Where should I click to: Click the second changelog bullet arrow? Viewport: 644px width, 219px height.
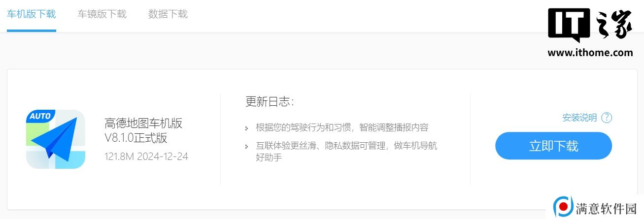click(x=247, y=147)
